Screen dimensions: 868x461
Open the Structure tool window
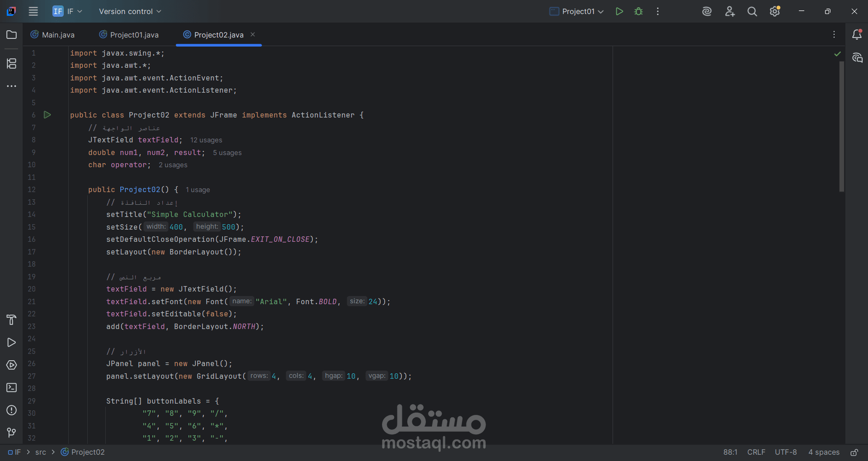tap(12, 63)
